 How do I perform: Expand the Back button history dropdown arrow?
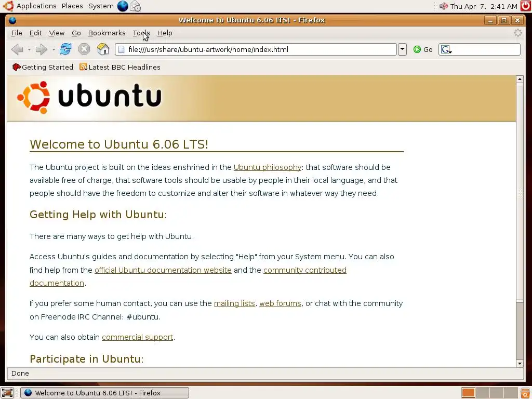[29, 49]
